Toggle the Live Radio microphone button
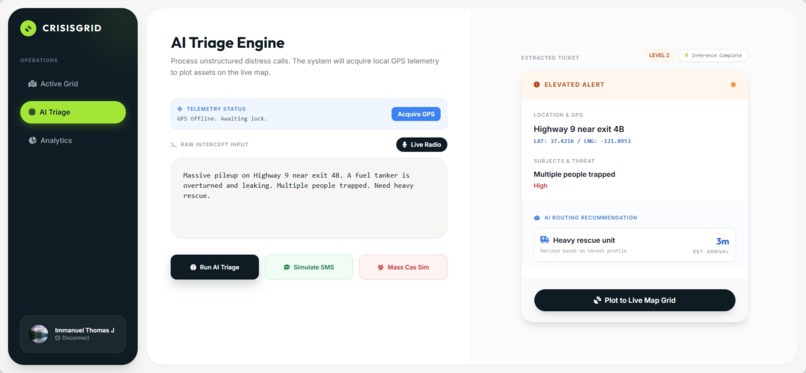The height and width of the screenshot is (373, 806). (x=422, y=145)
